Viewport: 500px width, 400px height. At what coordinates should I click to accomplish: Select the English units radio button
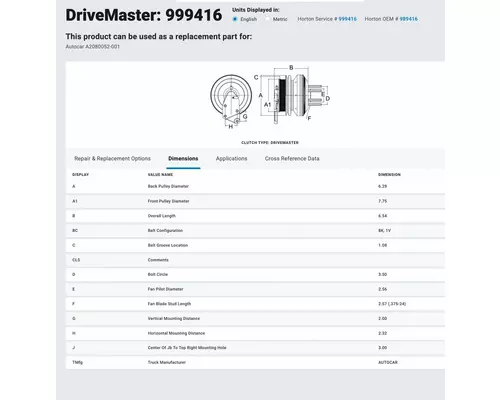235,19
